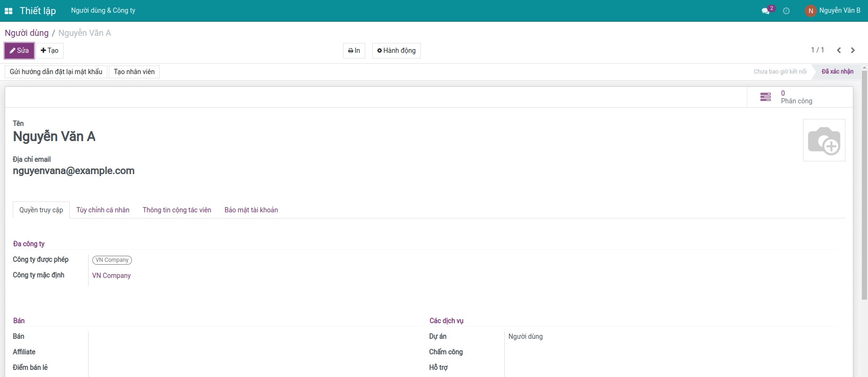Open Người dùng & Công ty menu
The height and width of the screenshot is (377, 868).
pos(103,10)
